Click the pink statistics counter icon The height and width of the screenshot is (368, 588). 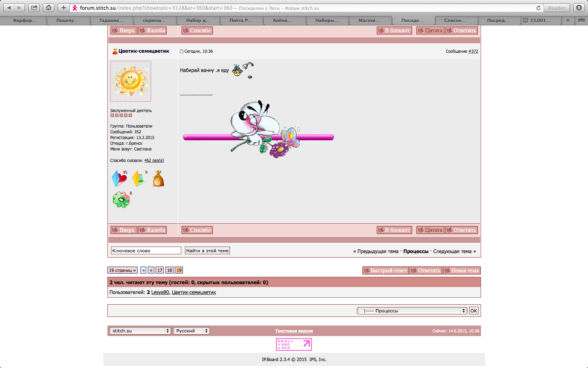click(294, 344)
